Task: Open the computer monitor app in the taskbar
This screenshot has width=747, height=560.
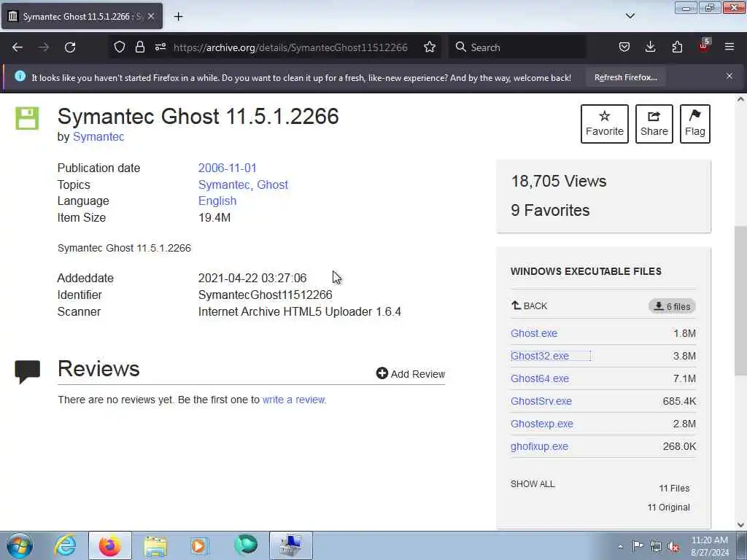Action: [x=291, y=545]
